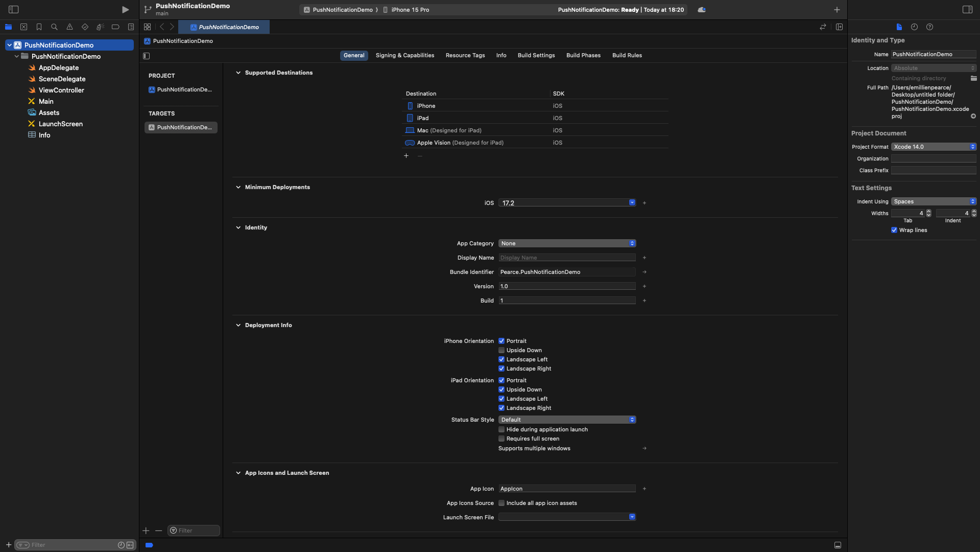Click the Run (play) button
Screen dimensions: 980x552
[x=125, y=10]
